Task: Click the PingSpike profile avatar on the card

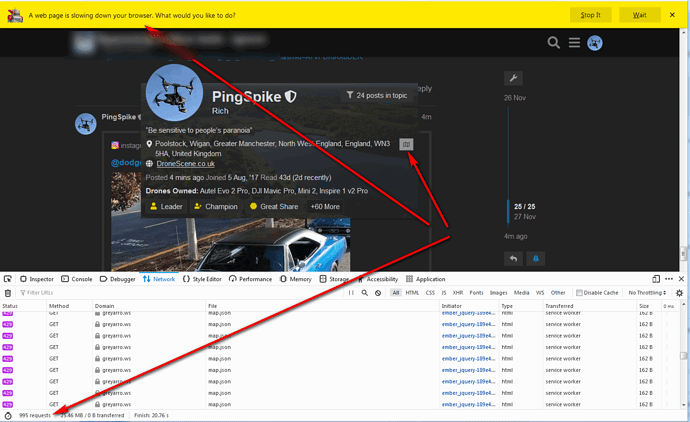Action: coord(174,93)
